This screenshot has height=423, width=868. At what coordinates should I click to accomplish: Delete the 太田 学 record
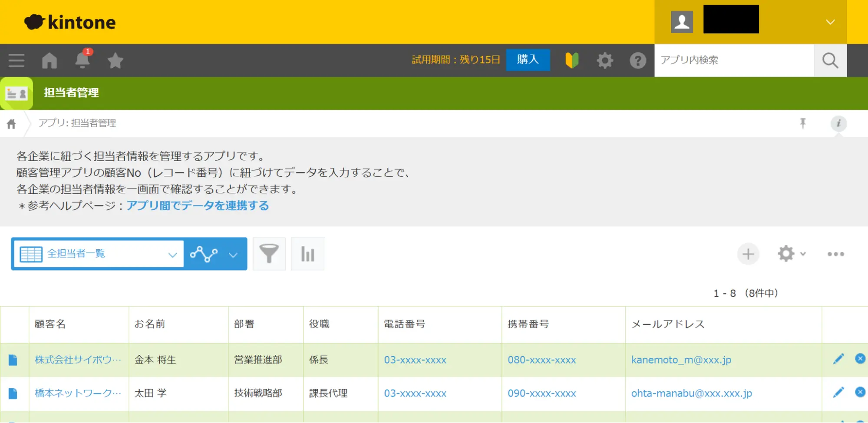coord(860,392)
